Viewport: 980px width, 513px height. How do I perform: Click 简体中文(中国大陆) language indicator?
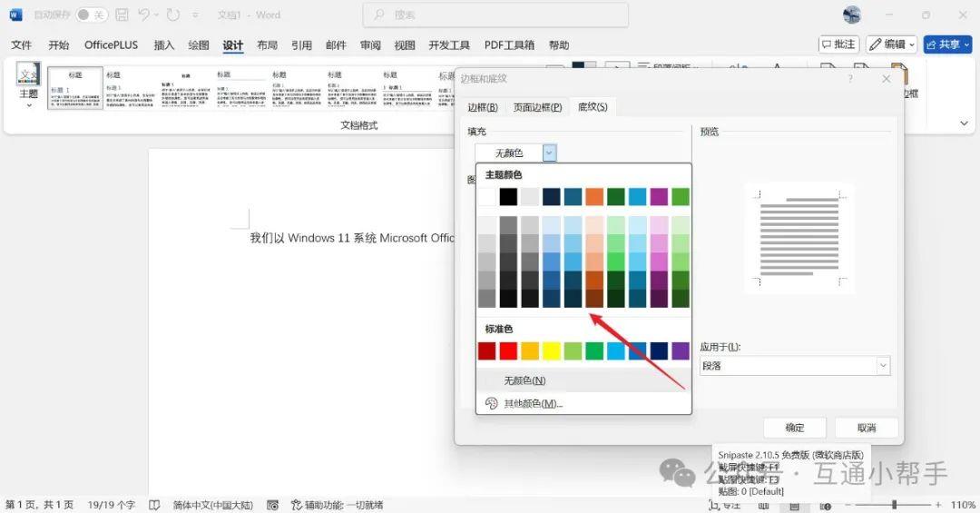point(212,505)
